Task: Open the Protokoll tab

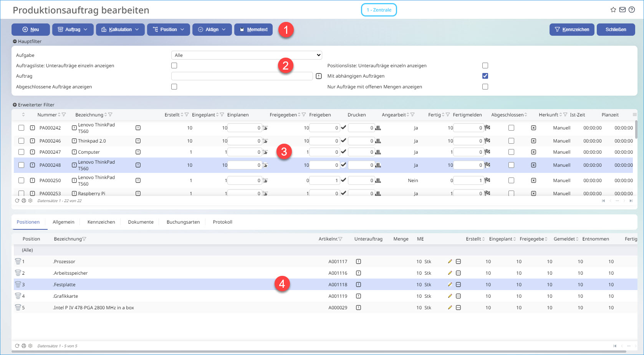Action: pos(222,222)
